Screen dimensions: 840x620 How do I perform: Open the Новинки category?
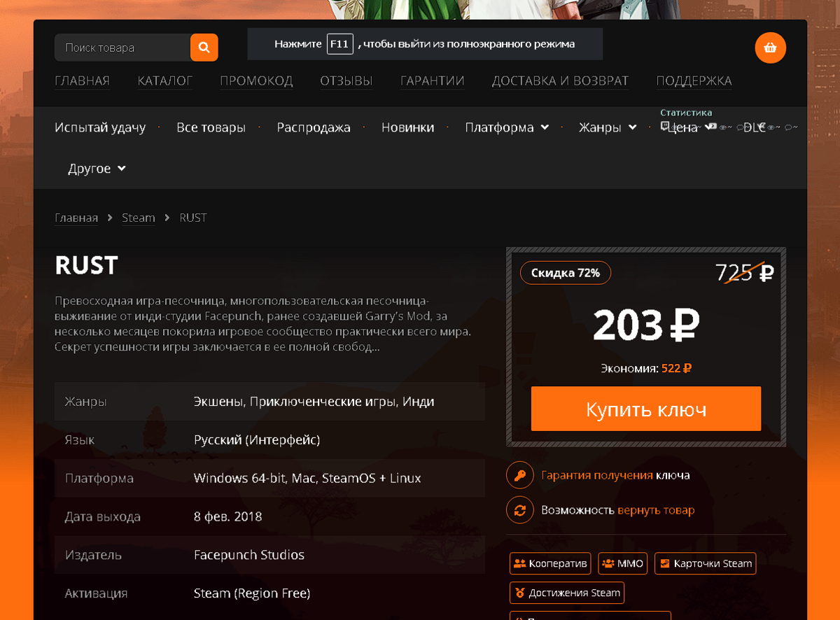407,127
